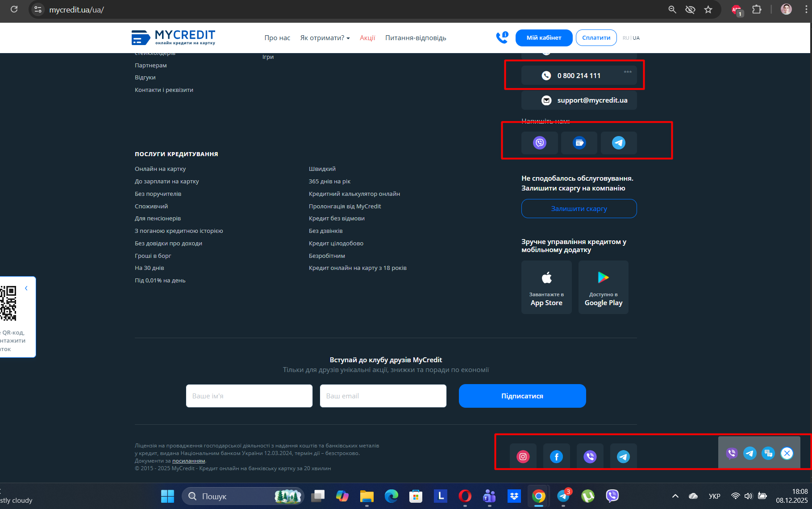Screen dimensions: 812x509
Task: Open the footer Telegram social link
Action: point(624,456)
